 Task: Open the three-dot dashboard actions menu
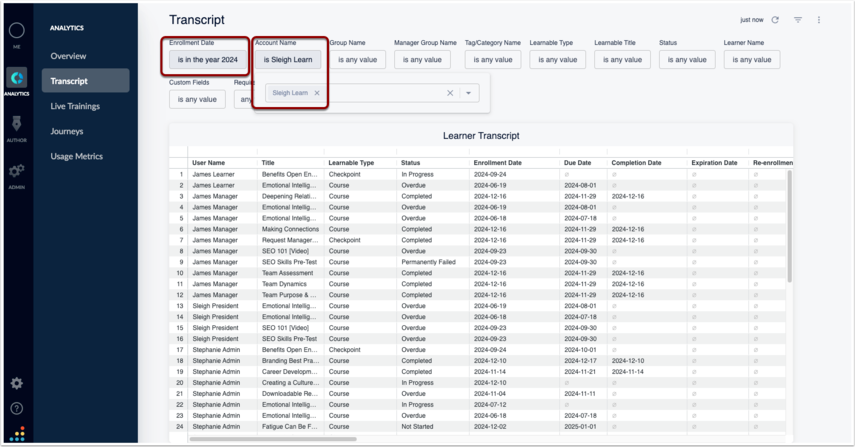(x=818, y=20)
